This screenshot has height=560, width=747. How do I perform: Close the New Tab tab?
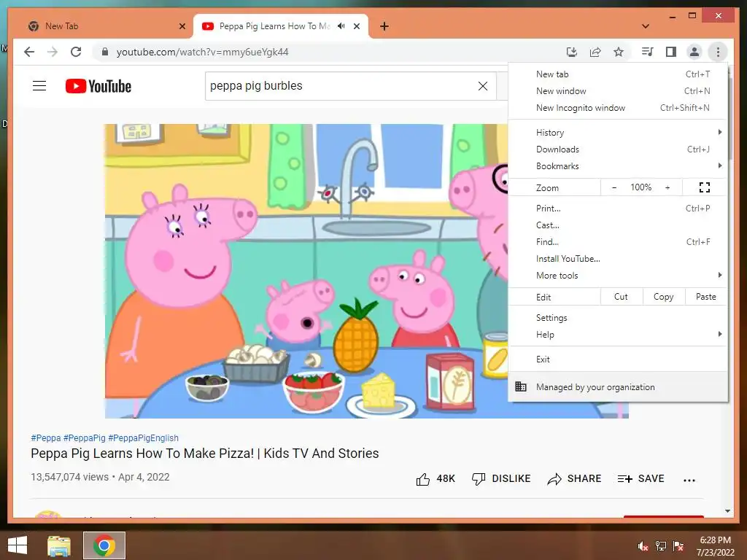point(182,26)
